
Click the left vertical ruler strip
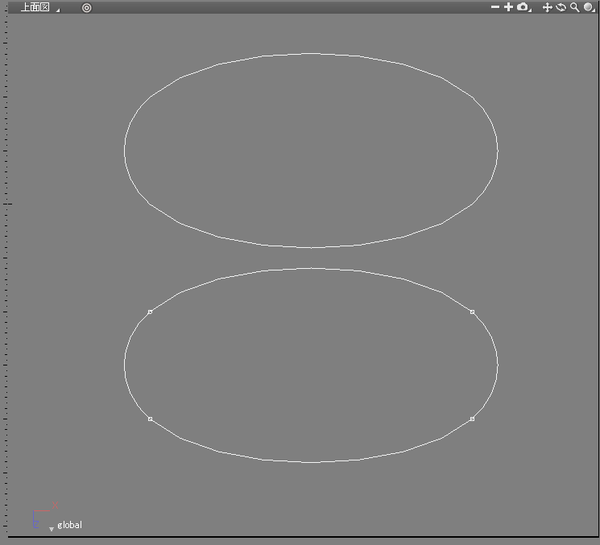click(x=5, y=300)
